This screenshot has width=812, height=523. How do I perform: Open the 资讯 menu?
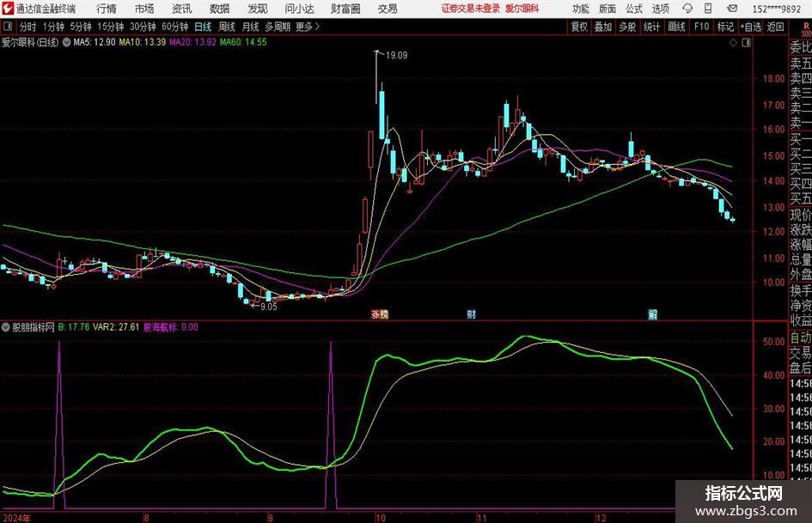pyautogui.click(x=182, y=9)
